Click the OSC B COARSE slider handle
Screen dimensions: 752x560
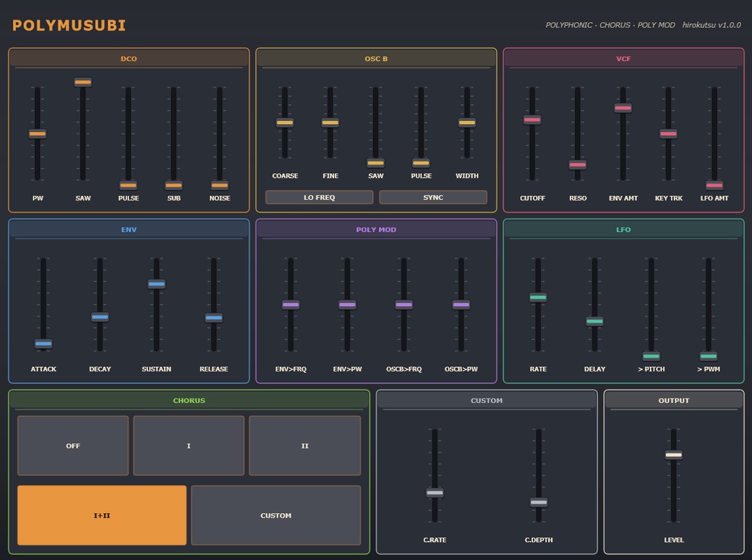pyautogui.click(x=285, y=123)
